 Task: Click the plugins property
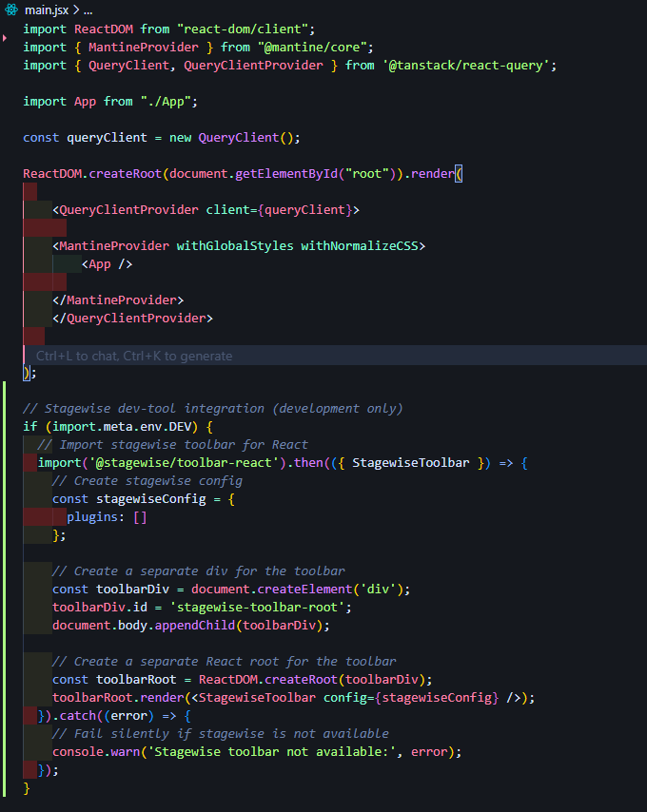(x=92, y=517)
